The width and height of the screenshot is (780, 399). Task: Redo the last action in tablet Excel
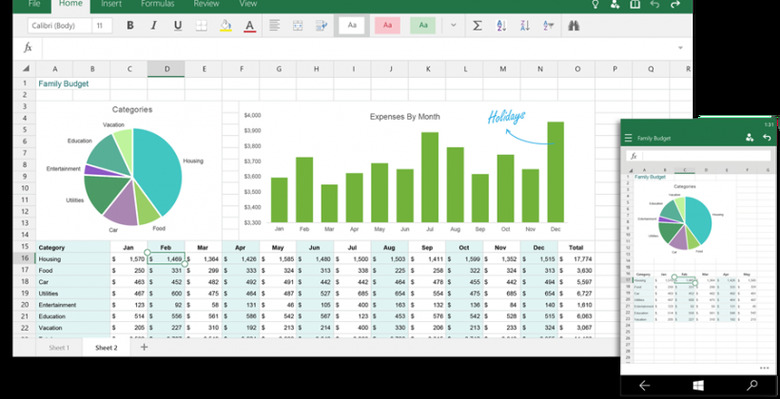(x=675, y=4)
